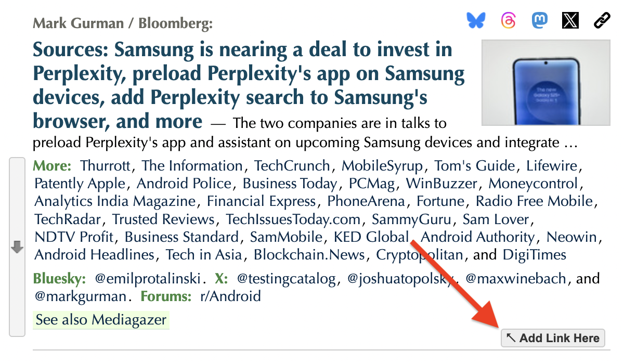Open the Galaxy phone thumbnail image

[x=545, y=83]
